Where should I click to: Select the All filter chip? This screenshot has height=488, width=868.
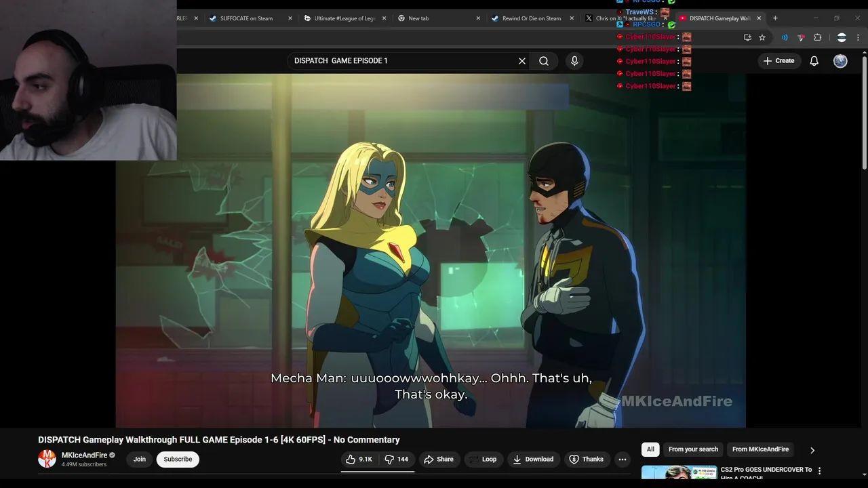[x=650, y=449]
